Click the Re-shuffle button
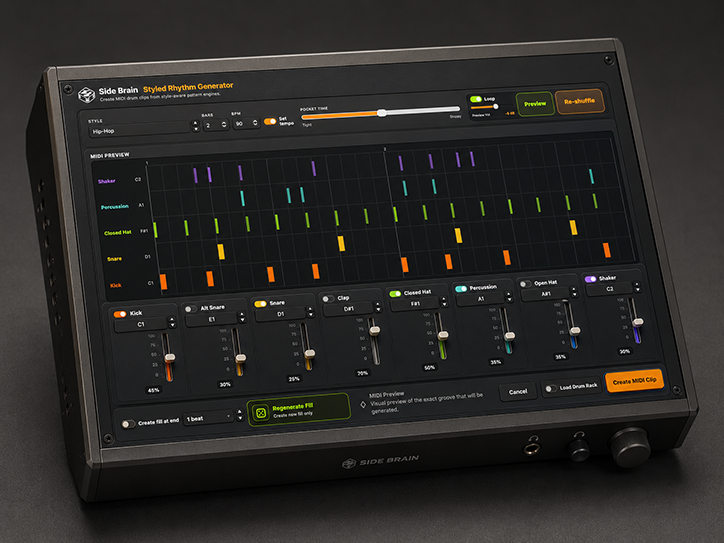Image resolution: width=724 pixels, height=543 pixels. pyautogui.click(x=579, y=101)
